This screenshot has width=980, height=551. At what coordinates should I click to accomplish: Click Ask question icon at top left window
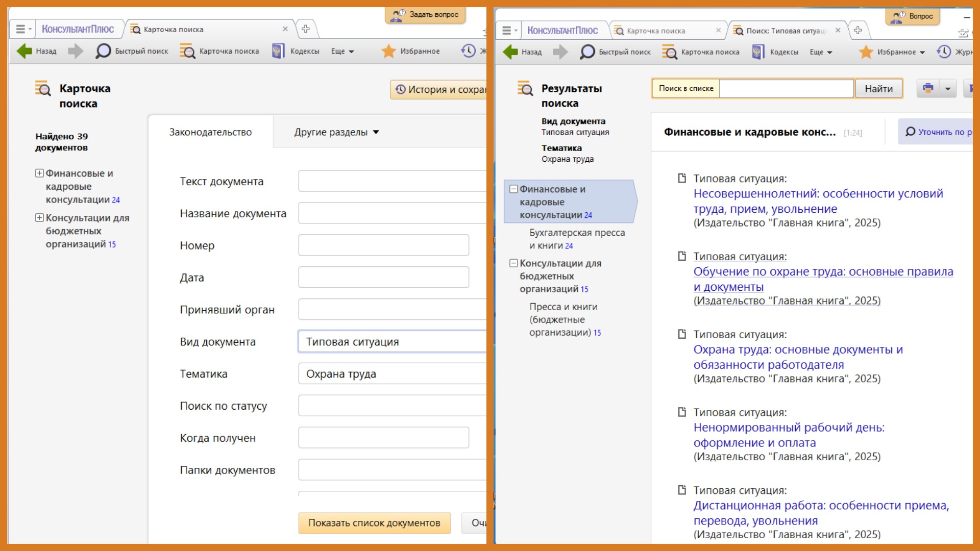[397, 15]
